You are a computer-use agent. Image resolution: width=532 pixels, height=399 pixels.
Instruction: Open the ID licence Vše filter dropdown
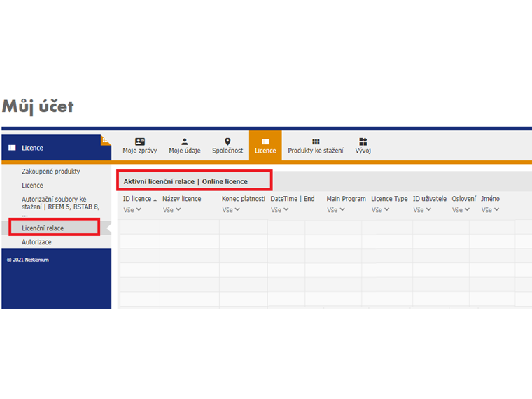(x=132, y=210)
